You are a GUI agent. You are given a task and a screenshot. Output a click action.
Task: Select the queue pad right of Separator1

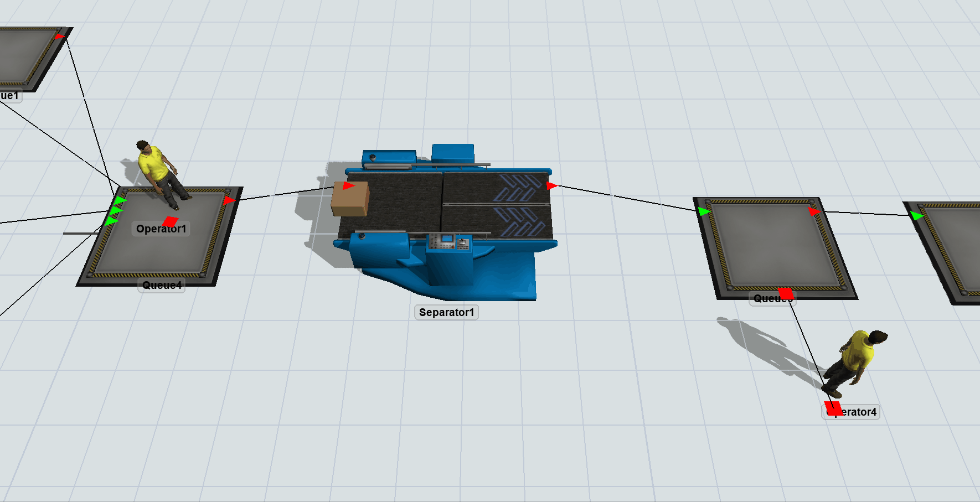point(775,249)
